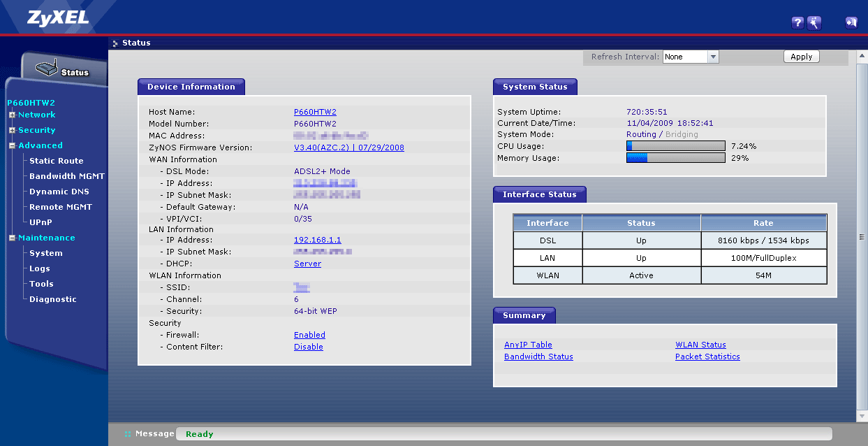Open Bandwidth MGMT page
Screen dimensions: 868x446
[x=67, y=176]
